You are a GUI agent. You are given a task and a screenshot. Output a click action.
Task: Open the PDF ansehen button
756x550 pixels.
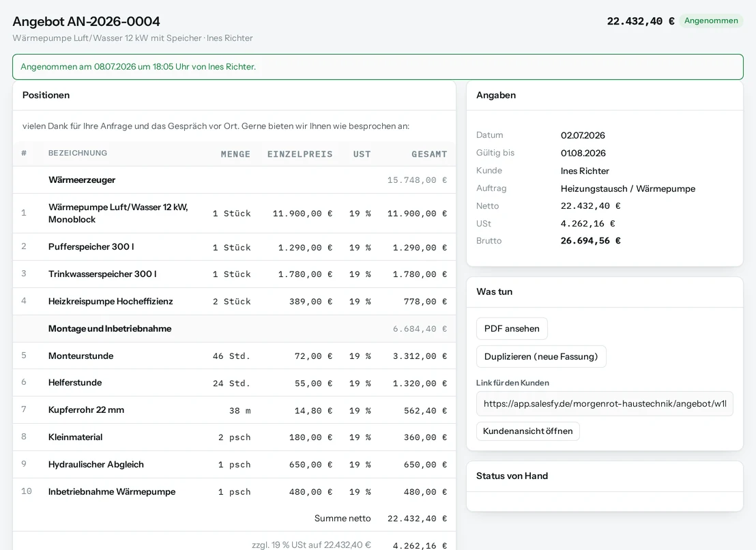512,329
